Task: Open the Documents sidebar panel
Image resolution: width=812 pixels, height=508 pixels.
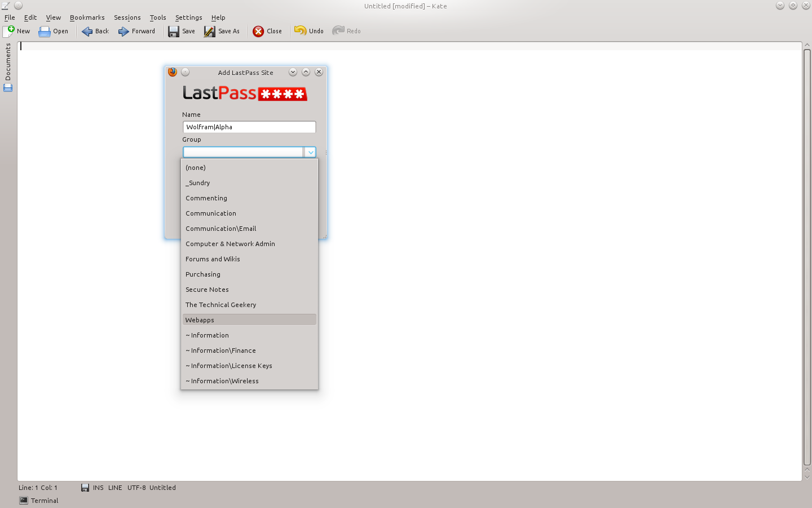Action: [x=8, y=62]
